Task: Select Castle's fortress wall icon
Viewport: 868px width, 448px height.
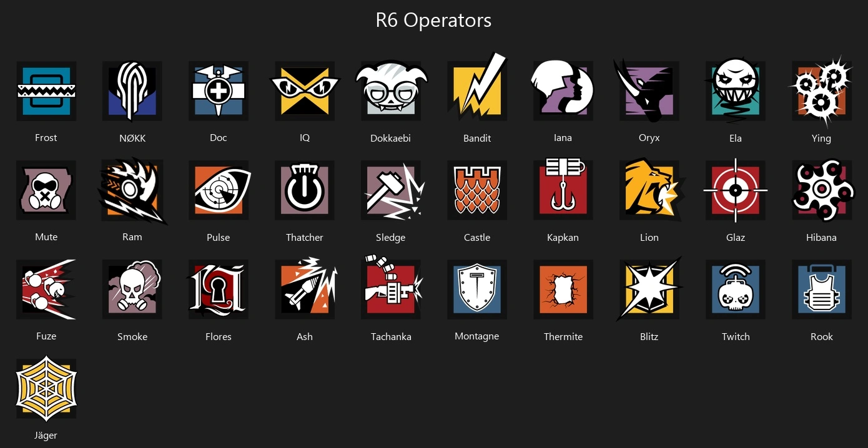Action: pos(477,190)
